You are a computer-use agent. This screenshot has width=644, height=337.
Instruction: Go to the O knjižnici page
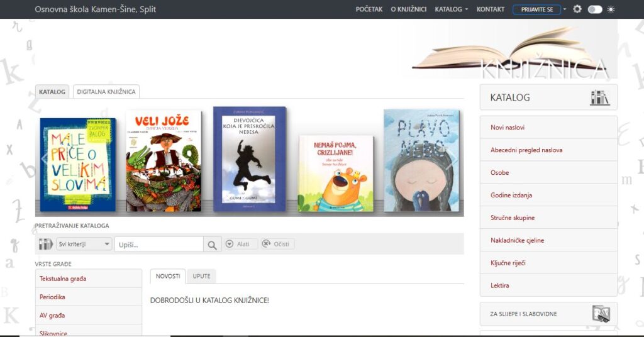pyautogui.click(x=408, y=9)
